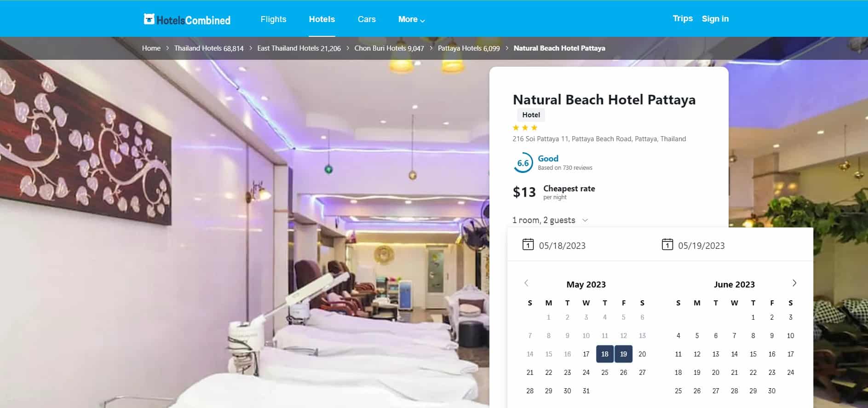Click 'Good' rating label
868x408 pixels.
tap(548, 158)
